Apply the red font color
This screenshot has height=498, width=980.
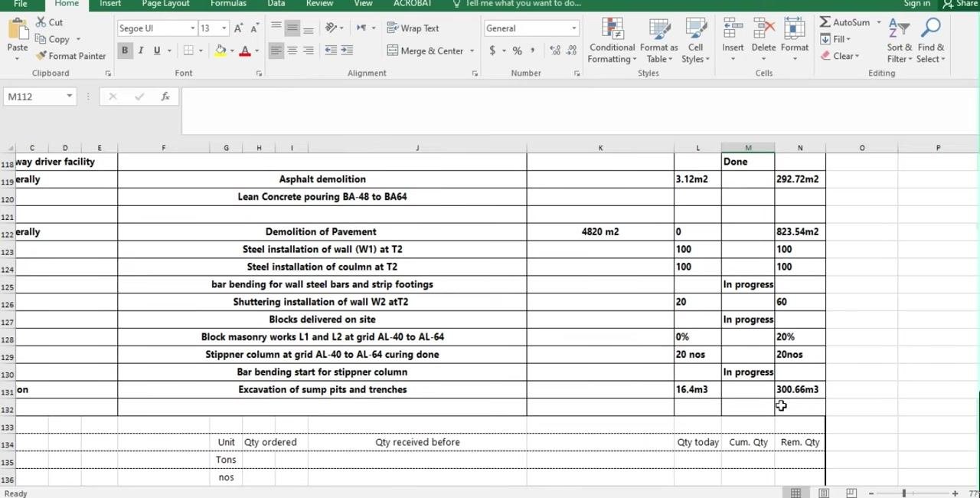point(245,51)
